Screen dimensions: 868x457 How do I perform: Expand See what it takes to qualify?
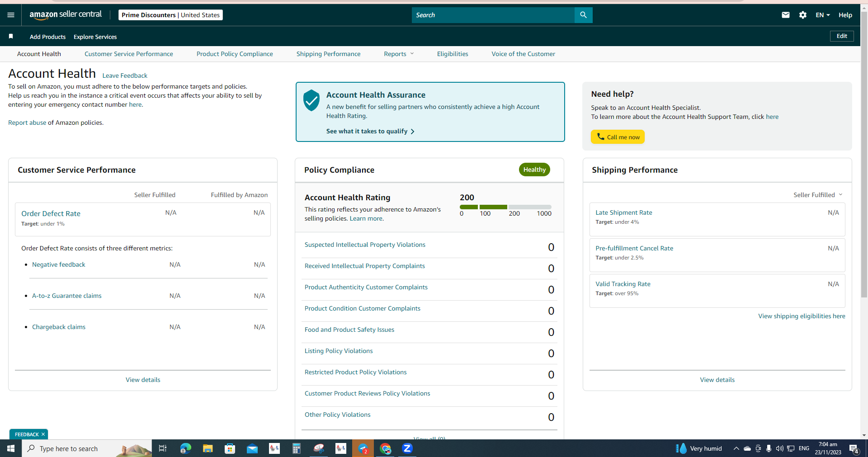(x=370, y=131)
